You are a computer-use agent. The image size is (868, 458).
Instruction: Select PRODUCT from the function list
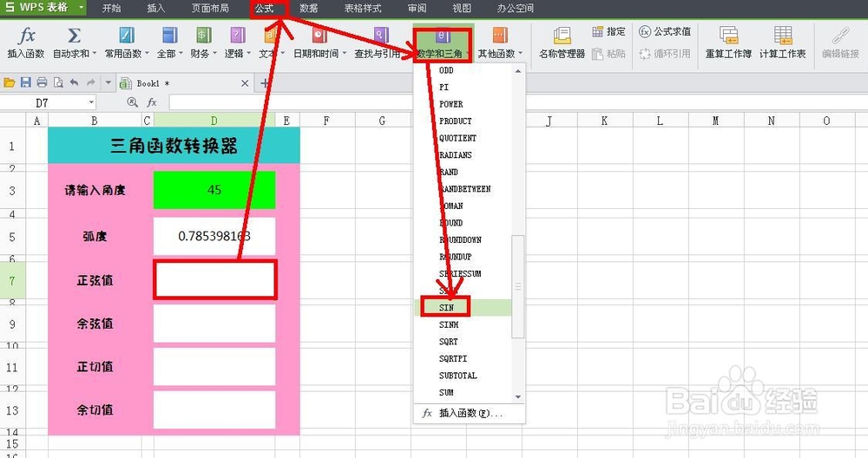pyautogui.click(x=455, y=121)
